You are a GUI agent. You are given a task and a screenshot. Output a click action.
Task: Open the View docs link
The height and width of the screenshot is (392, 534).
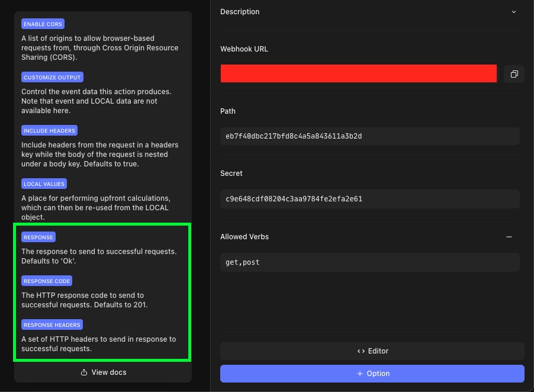pyautogui.click(x=103, y=372)
